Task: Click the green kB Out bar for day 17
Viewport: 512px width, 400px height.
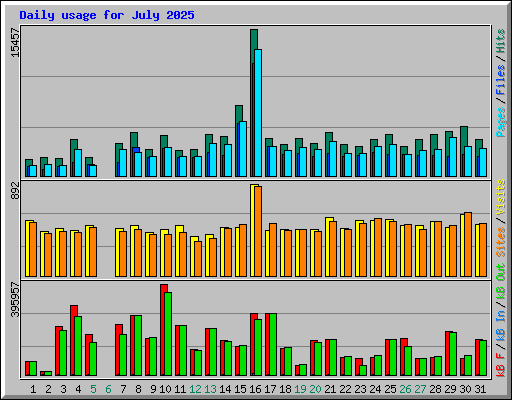Action: [x=273, y=345]
